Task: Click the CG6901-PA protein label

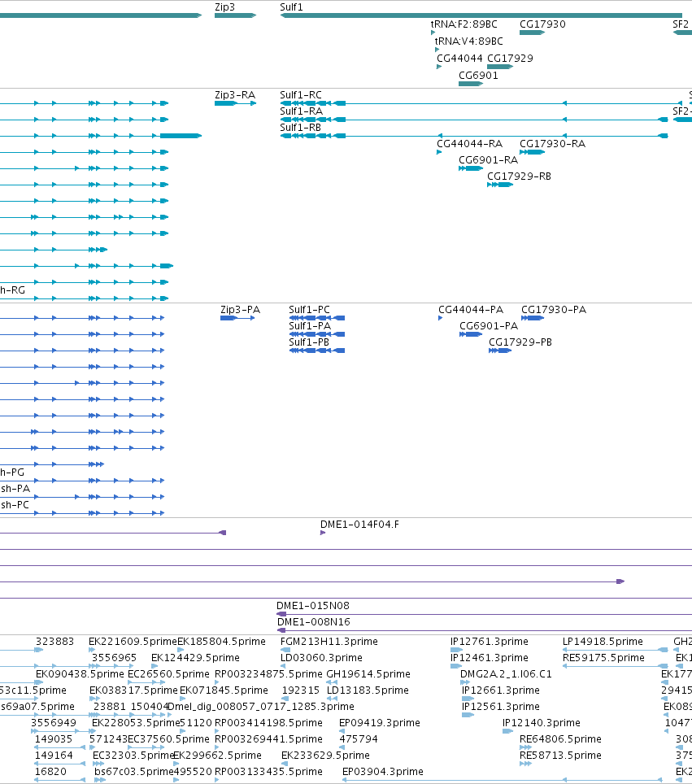Action: tap(489, 325)
